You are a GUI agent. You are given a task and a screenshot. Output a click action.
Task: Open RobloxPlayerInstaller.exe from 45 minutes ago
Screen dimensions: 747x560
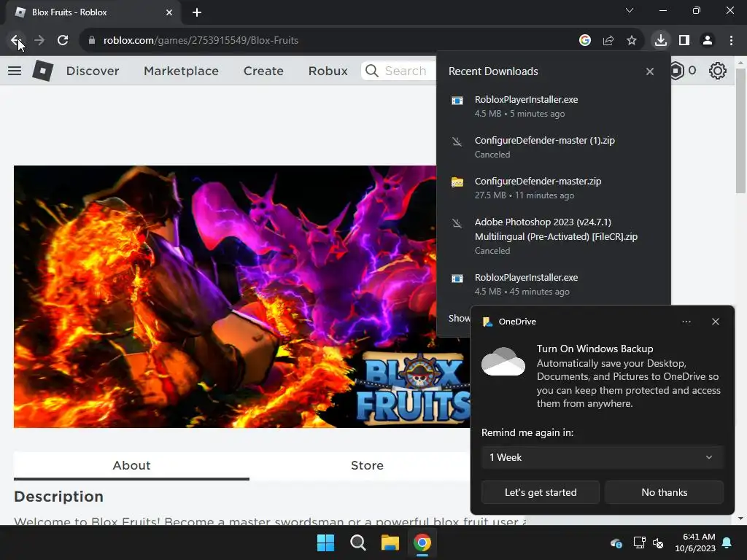(x=554, y=284)
